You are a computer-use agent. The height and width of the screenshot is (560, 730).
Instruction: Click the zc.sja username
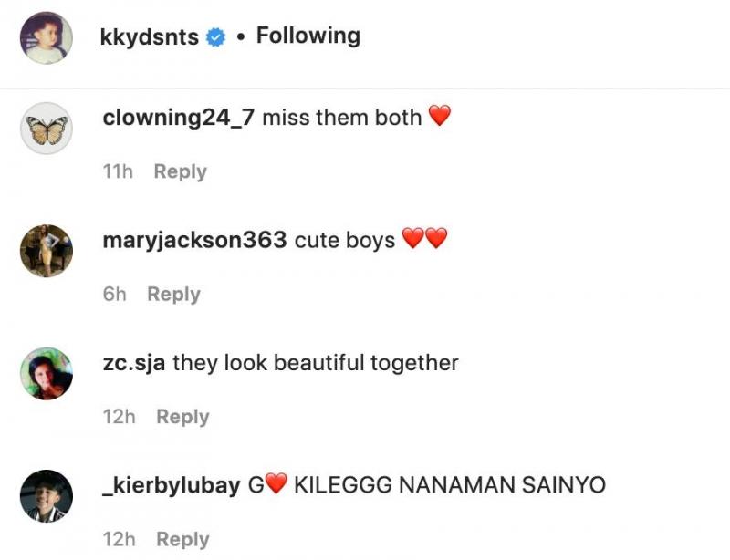point(134,363)
